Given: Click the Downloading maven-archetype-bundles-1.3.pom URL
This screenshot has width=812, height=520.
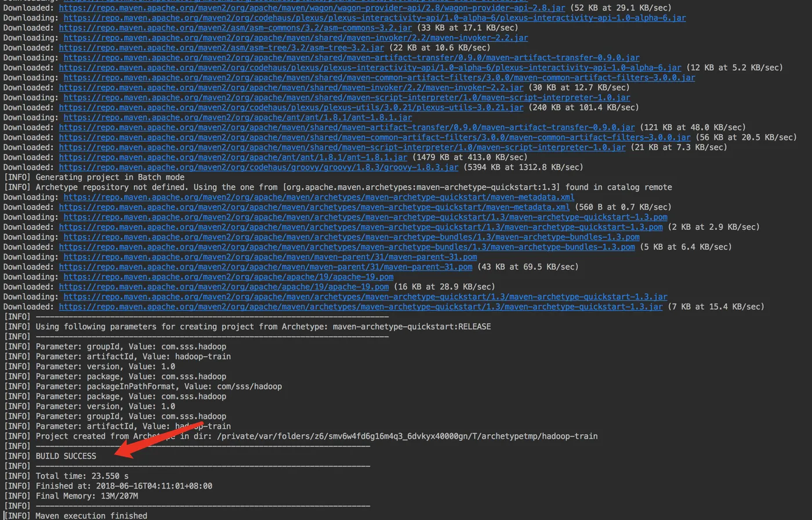Looking at the screenshot, I should tap(351, 237).
